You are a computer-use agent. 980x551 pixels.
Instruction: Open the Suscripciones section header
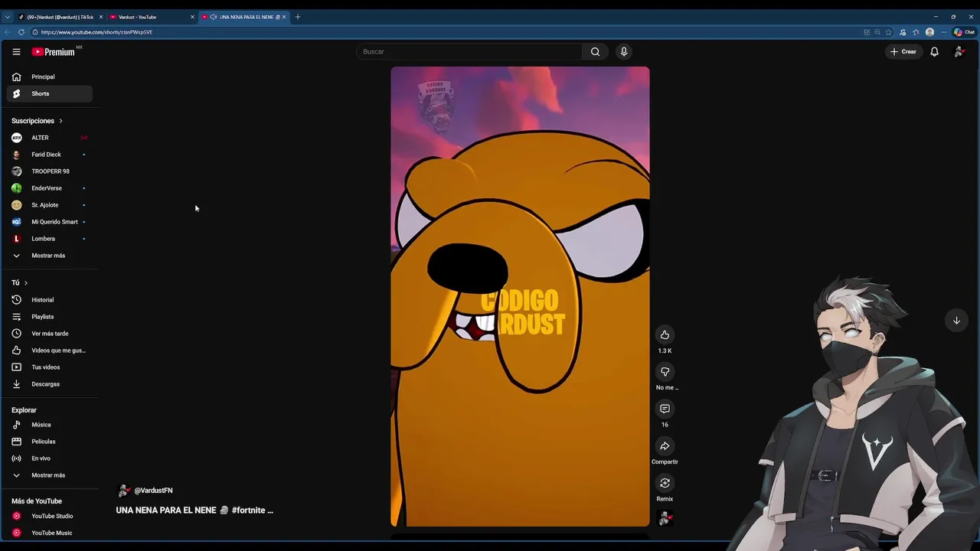pos(37,121)
